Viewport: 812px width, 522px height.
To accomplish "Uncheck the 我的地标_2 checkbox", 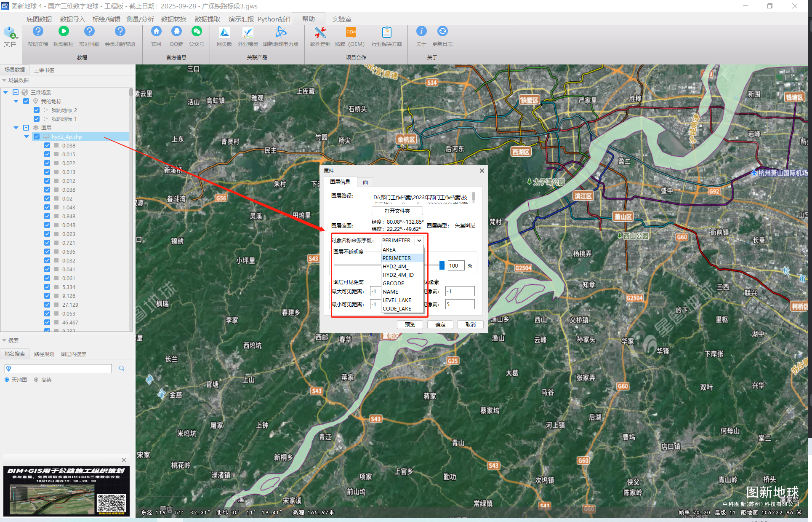I will click(x=37, y=110).
